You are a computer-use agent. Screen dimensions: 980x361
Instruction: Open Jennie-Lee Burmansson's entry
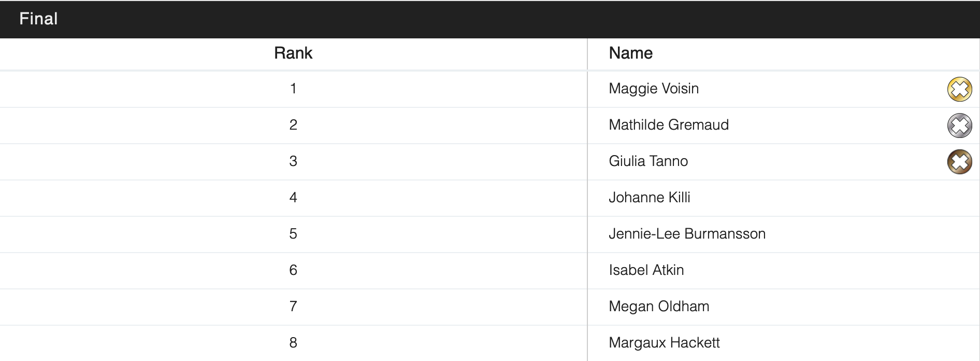(x=687, y=234)
